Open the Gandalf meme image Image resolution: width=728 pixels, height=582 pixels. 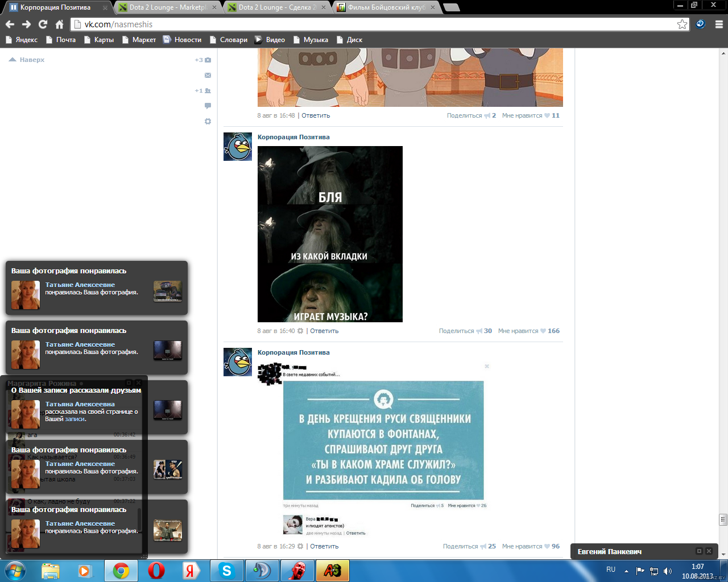(x=330, y=234)
